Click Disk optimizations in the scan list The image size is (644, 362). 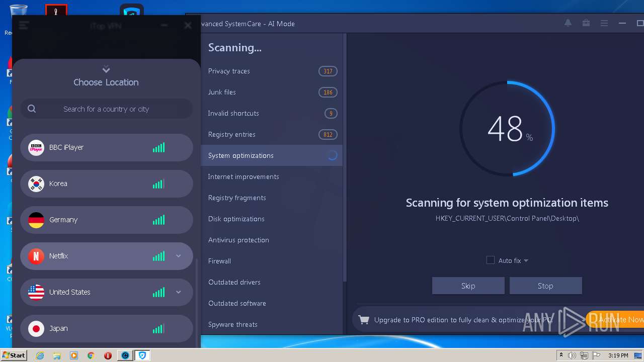point(272,219)
